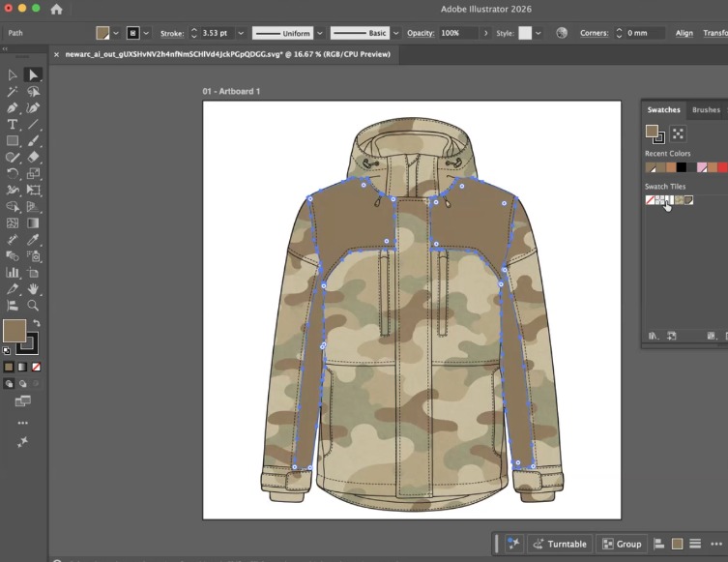The image size is (728, 562).
Task: Click the Stroke label link
Action: coord(172,34)
